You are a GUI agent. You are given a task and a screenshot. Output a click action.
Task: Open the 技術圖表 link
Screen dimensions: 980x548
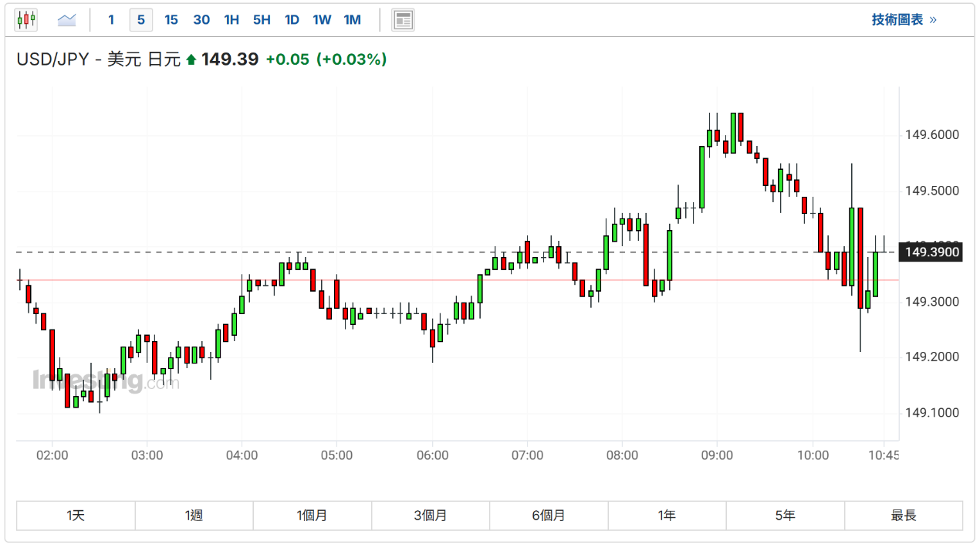(x=904, y=19)
